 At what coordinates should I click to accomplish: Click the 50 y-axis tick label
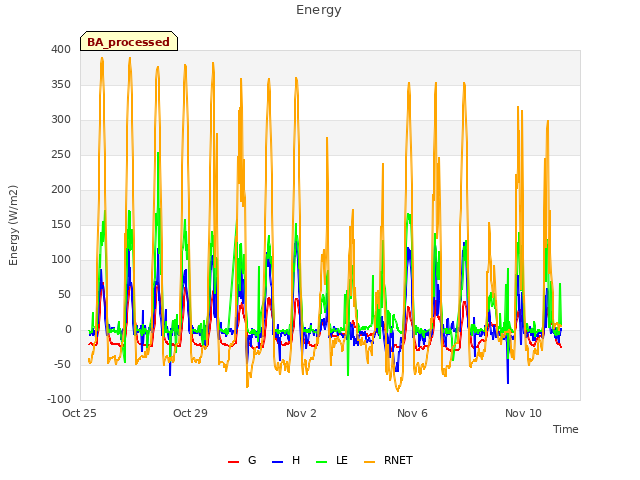64,295
